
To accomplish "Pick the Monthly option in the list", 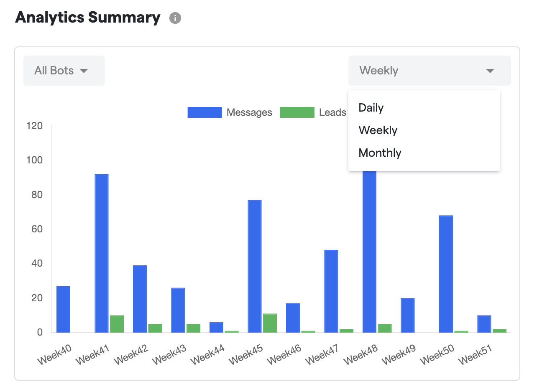I will [x=380, y=153].
